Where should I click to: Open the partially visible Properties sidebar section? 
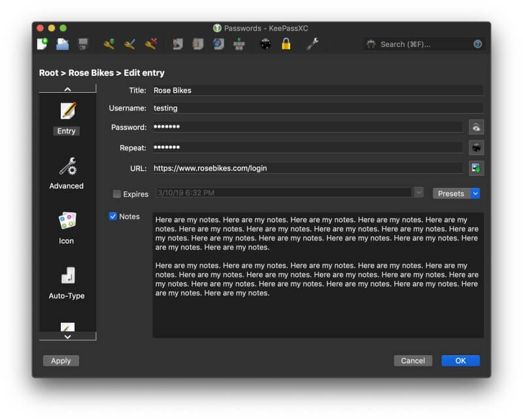pos(67,327)
